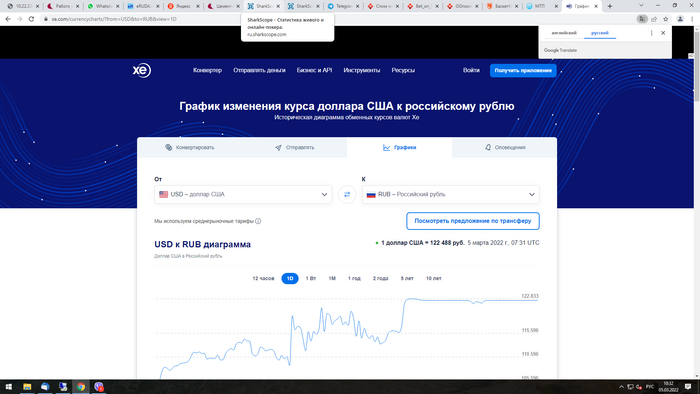700x394 pixels.
Task: Reload the page with the refresh icon
Action: click(31, 19)
